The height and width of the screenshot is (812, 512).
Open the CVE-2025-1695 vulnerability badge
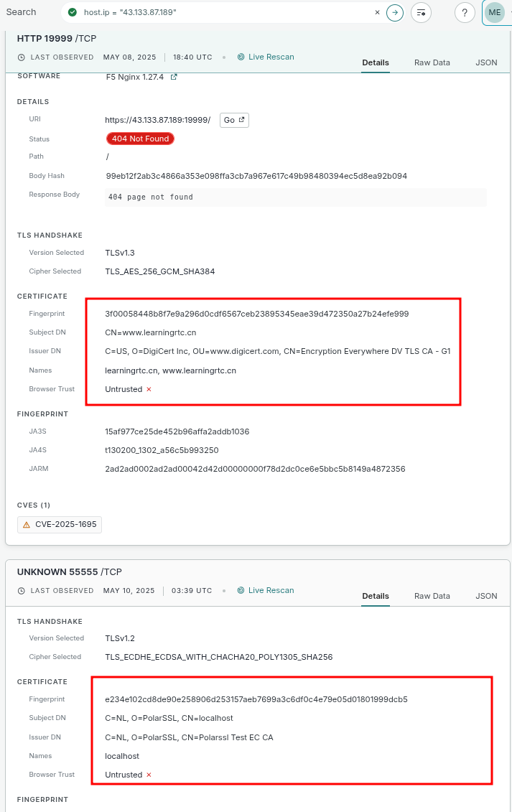(x=60, y=525)
